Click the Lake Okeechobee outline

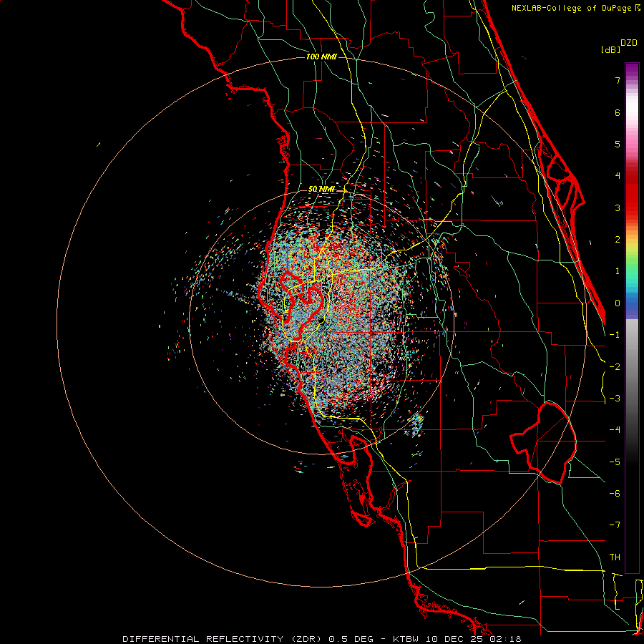(x=543, y=443)
